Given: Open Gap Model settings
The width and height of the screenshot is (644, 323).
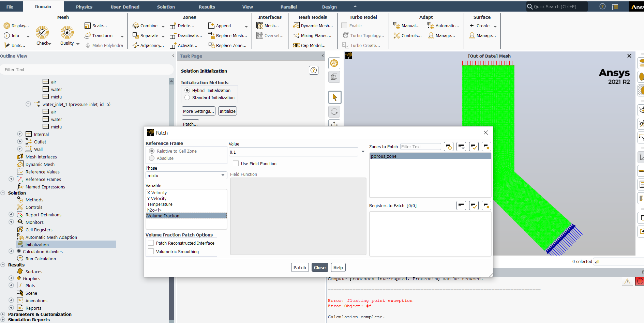Looking at the screenshot, I should (x=309, y=45).
